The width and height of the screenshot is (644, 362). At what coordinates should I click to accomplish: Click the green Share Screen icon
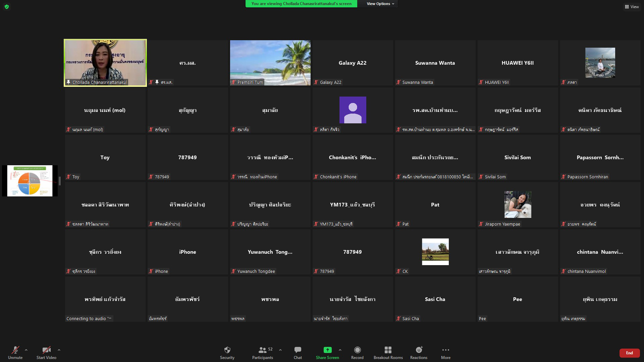click(x=327, y=350)
